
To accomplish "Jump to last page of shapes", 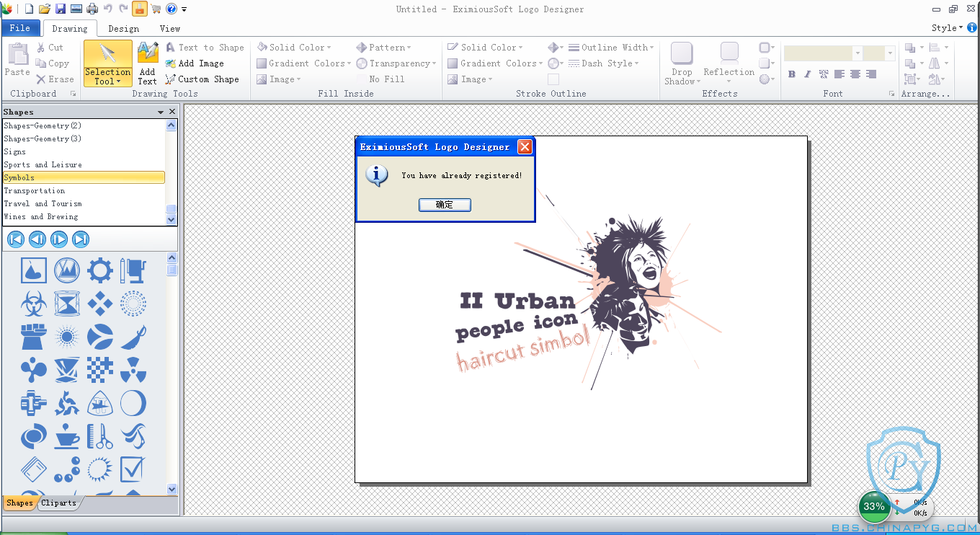I will point(81,239).
